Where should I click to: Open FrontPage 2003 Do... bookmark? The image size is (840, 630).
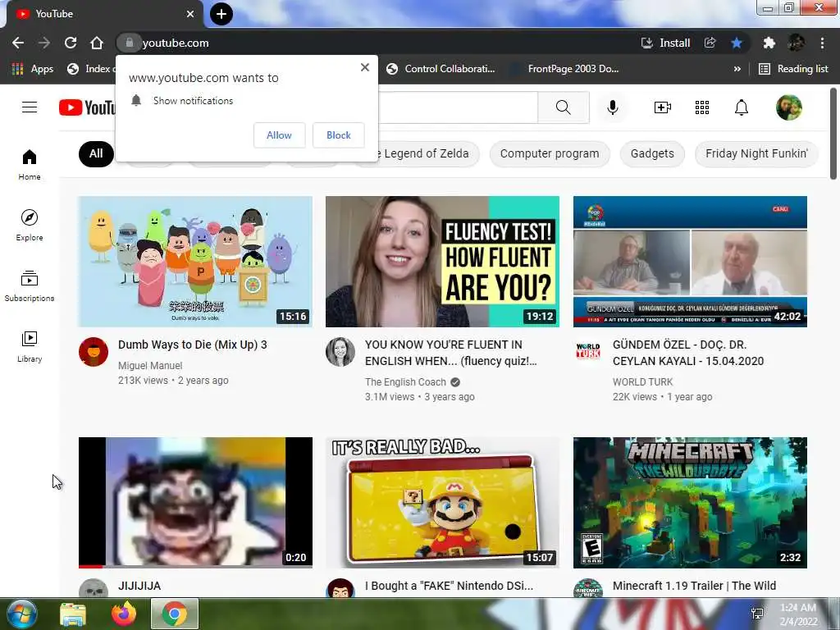point(564,69)
